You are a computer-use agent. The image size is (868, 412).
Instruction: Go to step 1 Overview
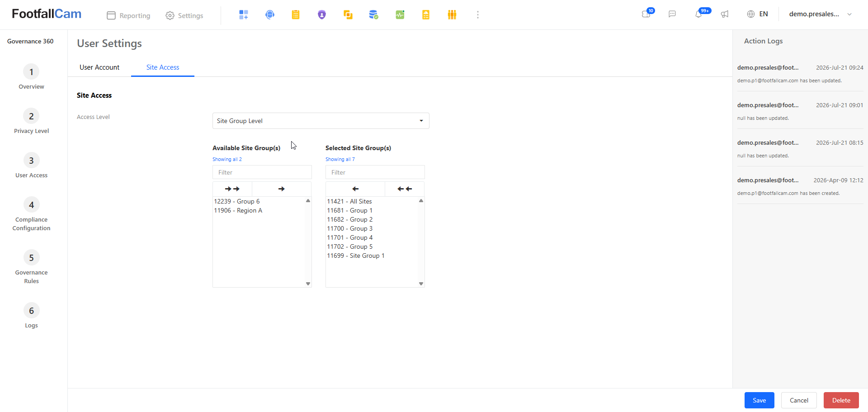[31, 77]
